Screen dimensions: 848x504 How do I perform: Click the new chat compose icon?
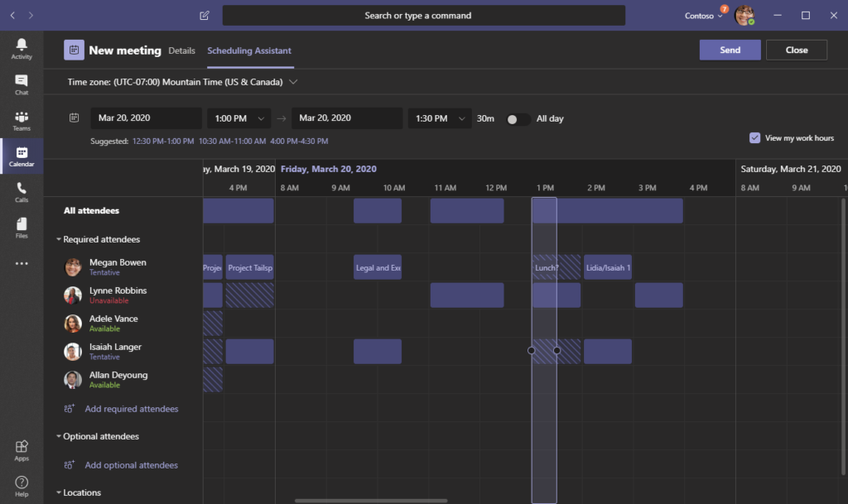pos(205,15)
